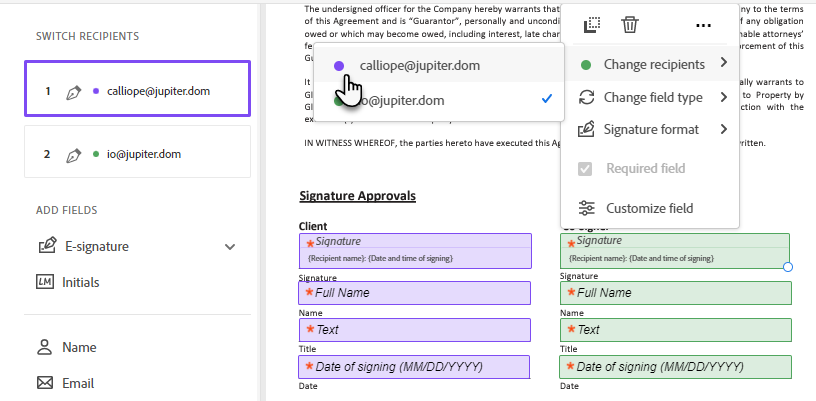
Task: Click green dot of recipient io@jupiter.dom in sidebar
Action: coord(96,154)
